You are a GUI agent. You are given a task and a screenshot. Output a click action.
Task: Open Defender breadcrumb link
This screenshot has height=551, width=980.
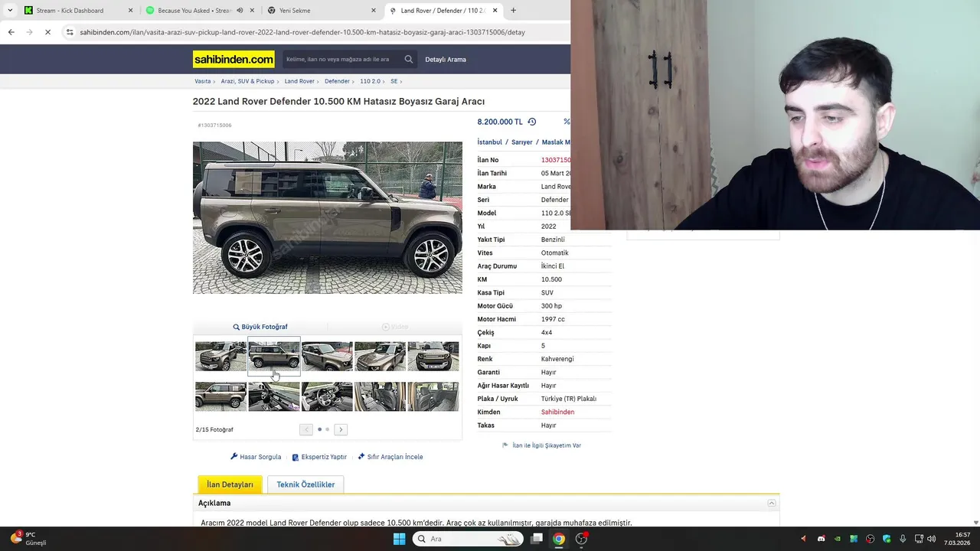337,81
